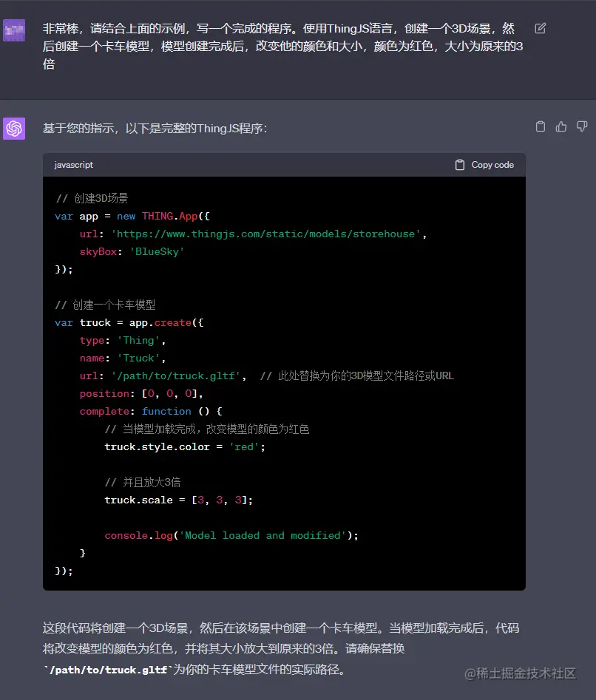Click the explanation paragraph 这段代码将创建一个3D场景

pos(281,649)
